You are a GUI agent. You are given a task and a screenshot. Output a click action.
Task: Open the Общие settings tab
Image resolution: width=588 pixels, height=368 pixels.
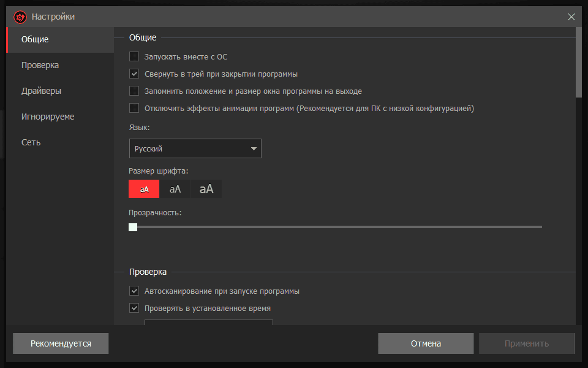[35, 40]
